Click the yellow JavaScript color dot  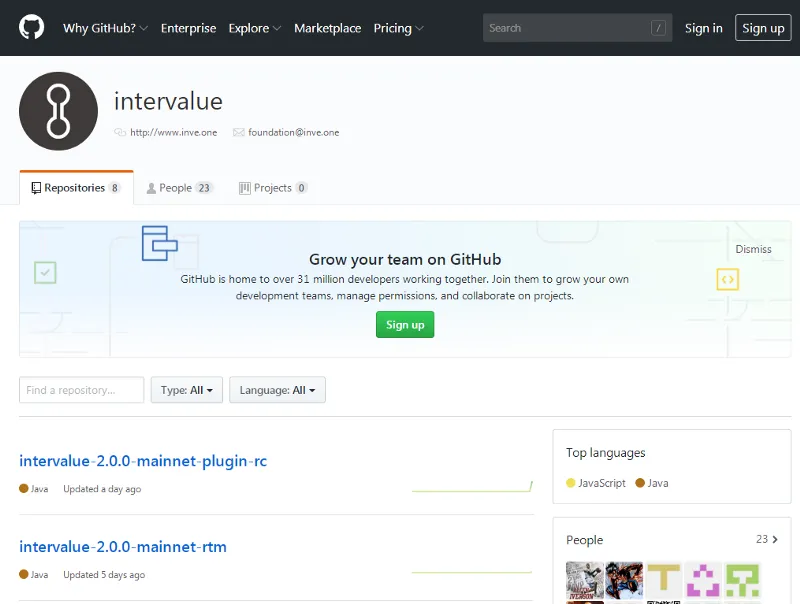click(570, 483)
